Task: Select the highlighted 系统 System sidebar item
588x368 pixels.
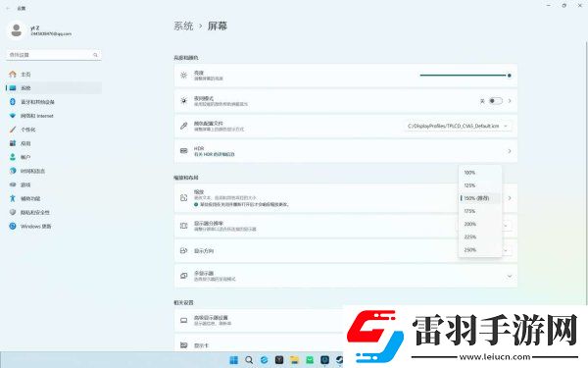Action: [54, 88]
